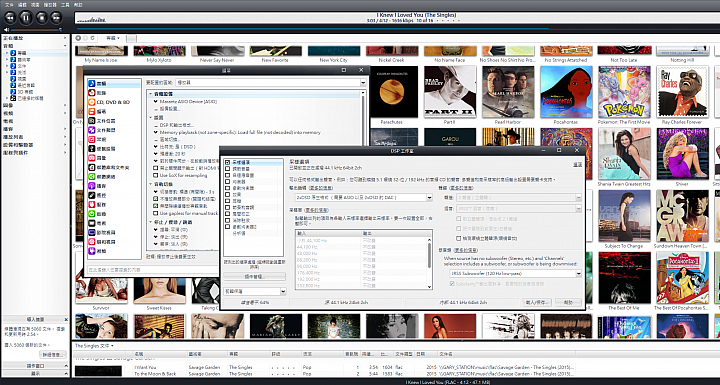
Task: Expand 正在播放 Playing Now section in left panel
Action: [65, 38]
